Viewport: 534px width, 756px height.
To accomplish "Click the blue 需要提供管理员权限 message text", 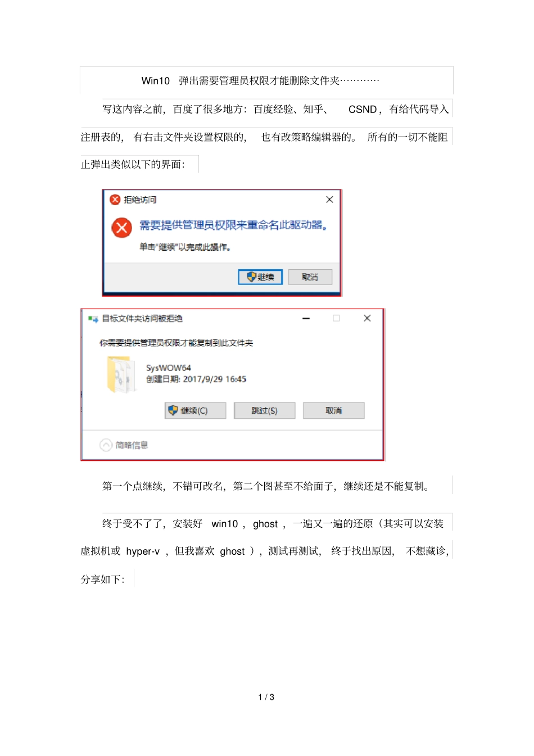I will (234, 225).
